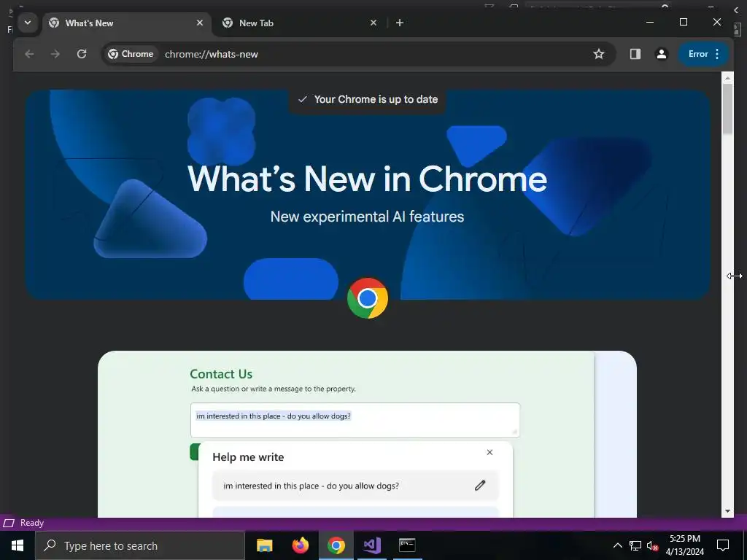The image size is (747, 560).
Task: Open Visual Studio from the taskbar
Action: point(371,545)
